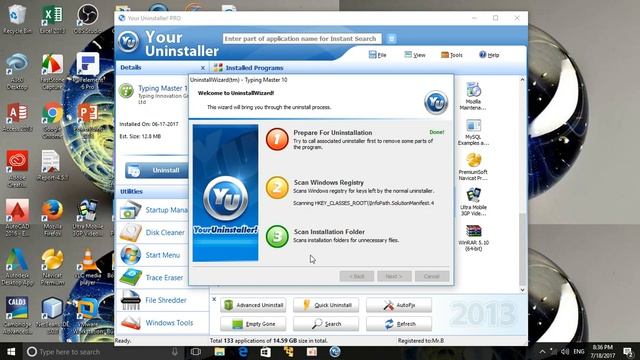Close the bottom action toolbar
The image size is (640, 360).
coord(214,299)
